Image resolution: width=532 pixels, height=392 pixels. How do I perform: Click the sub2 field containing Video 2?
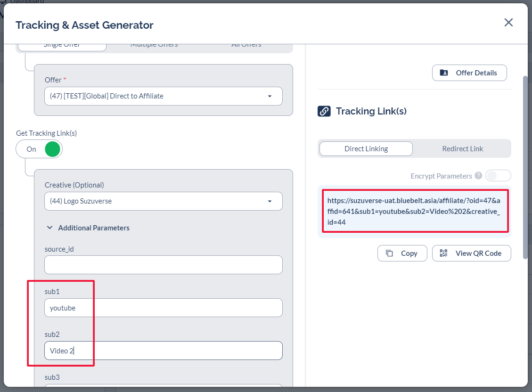pos(163,351)
